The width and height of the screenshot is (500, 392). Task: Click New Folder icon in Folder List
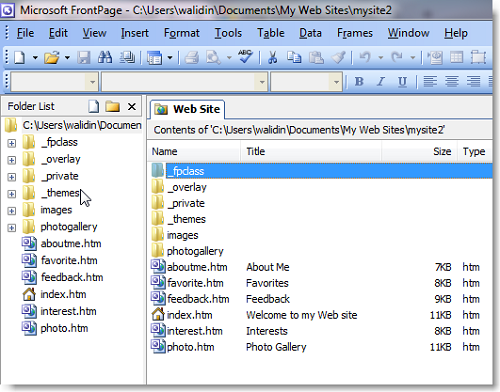112,106
